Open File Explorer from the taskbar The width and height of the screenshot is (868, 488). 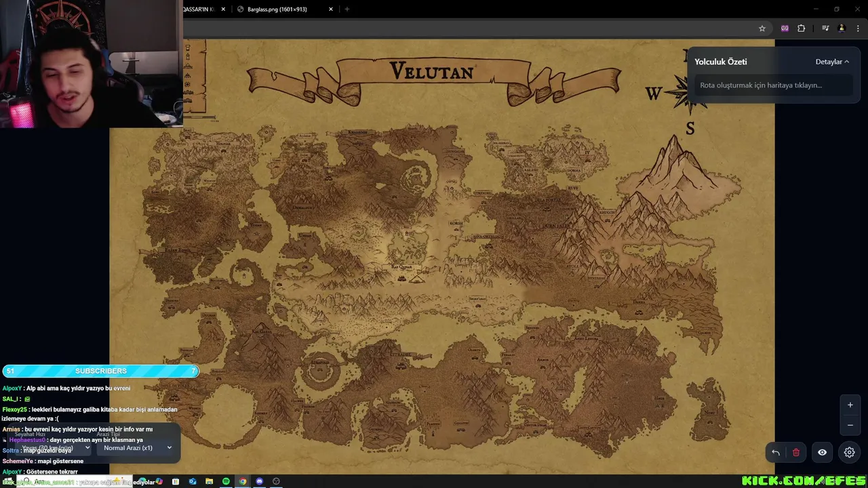[209, 482]
